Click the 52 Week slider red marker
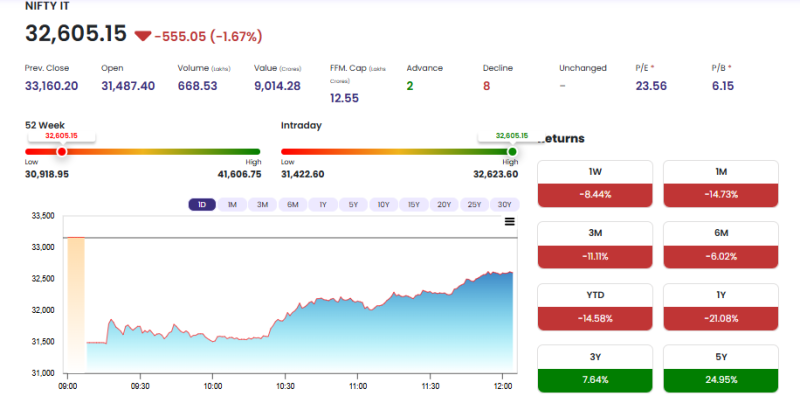Screen dimensions: 800x410 [62, 151]
